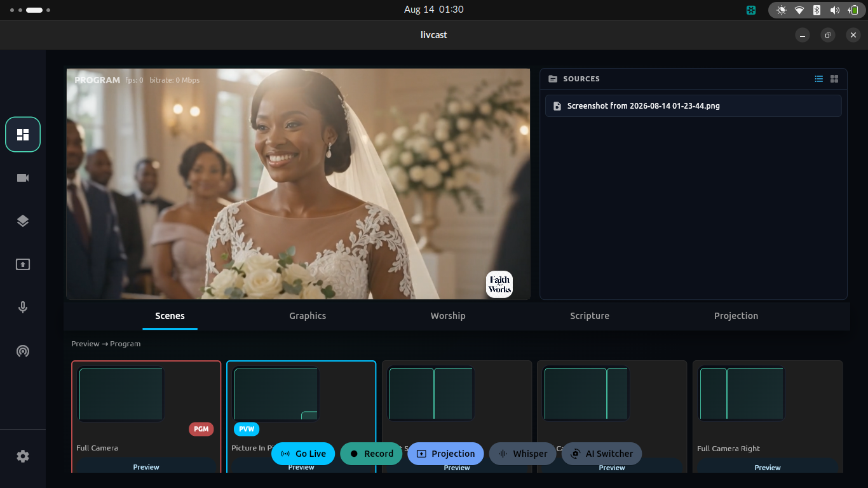Click the bitrate: 0 Mbps readout
The height and width of the screenshot is (488, 868).
click(175, 80)
